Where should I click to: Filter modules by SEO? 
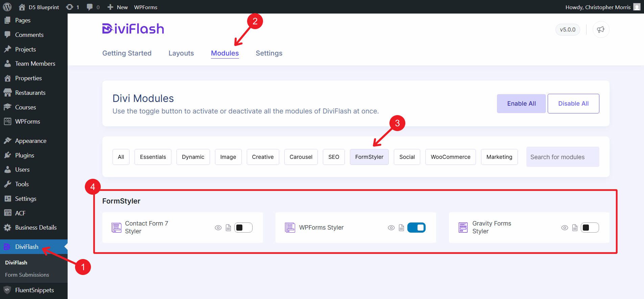tap(334, 157)
